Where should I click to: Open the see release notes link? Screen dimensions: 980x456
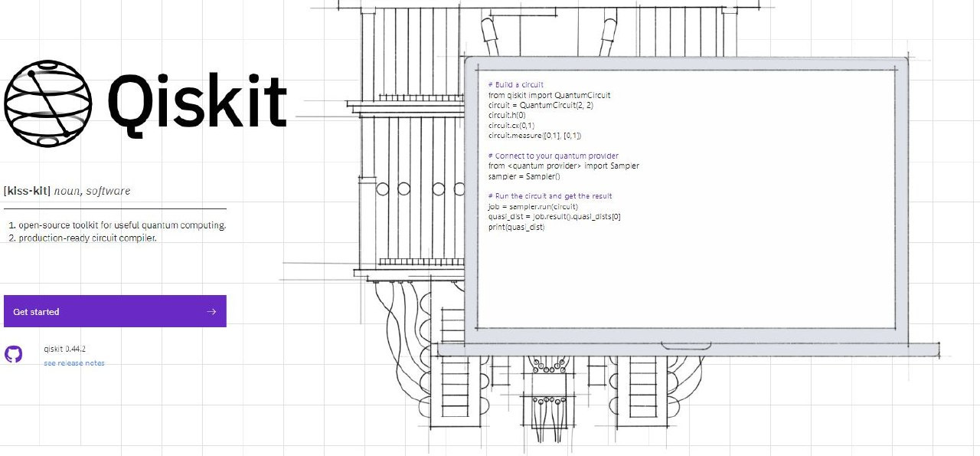(x=74, y=363)
